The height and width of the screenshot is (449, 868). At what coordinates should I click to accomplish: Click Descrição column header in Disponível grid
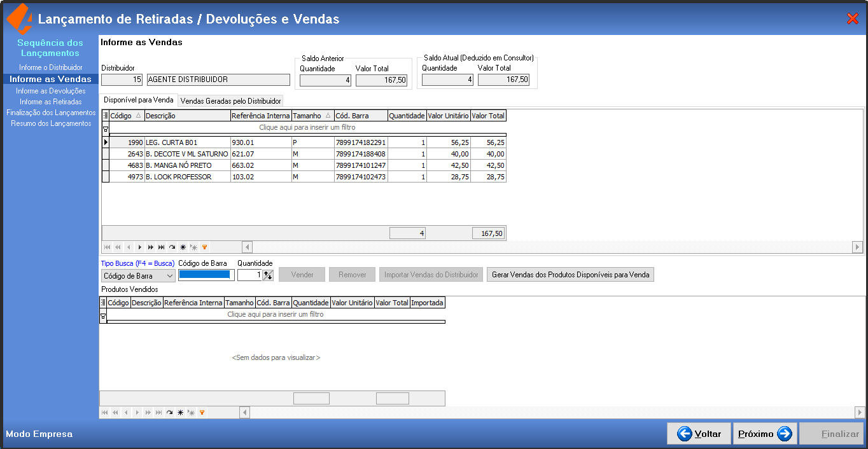pyautogui.click(x=187, y=116)
